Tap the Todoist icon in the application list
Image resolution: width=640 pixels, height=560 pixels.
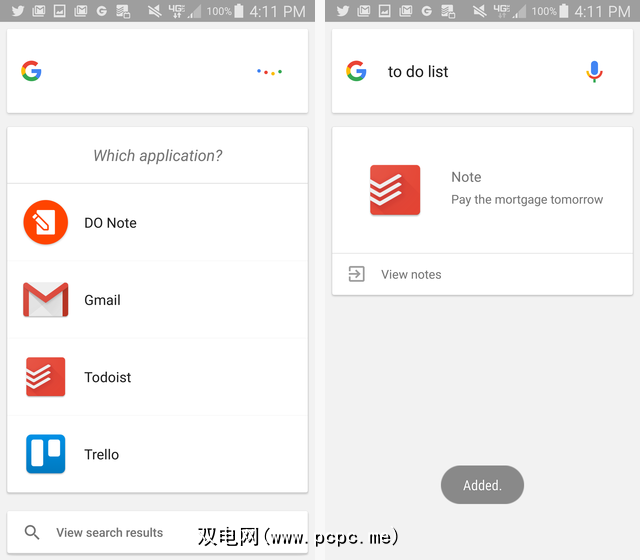click(46, 377)
